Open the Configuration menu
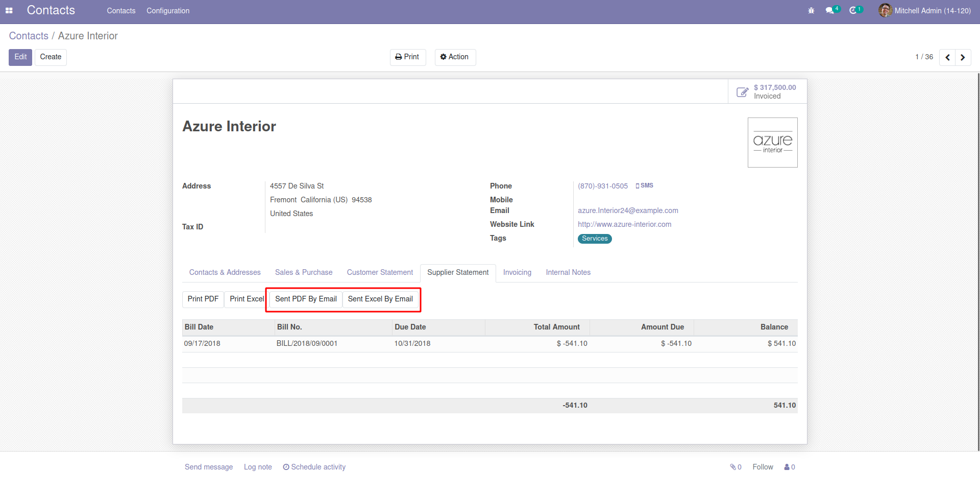980x493 pixels. [x=168, y=11]
